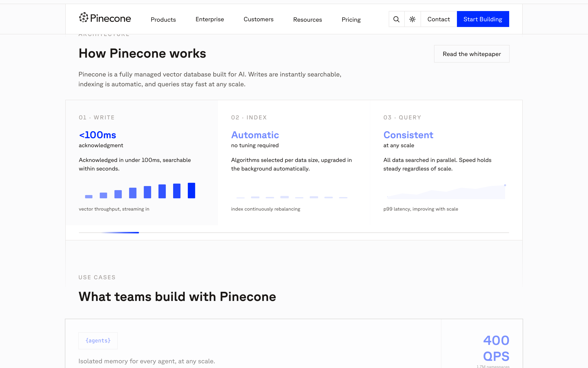The height and width of the screenshot is (368, 588).
Task: Navigate to the Pricing page
Action: point(351,19)
